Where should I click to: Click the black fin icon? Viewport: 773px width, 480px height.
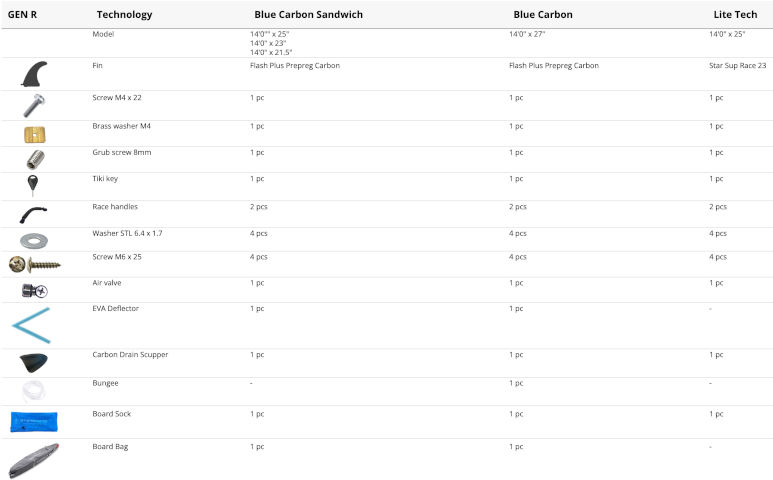34,75
